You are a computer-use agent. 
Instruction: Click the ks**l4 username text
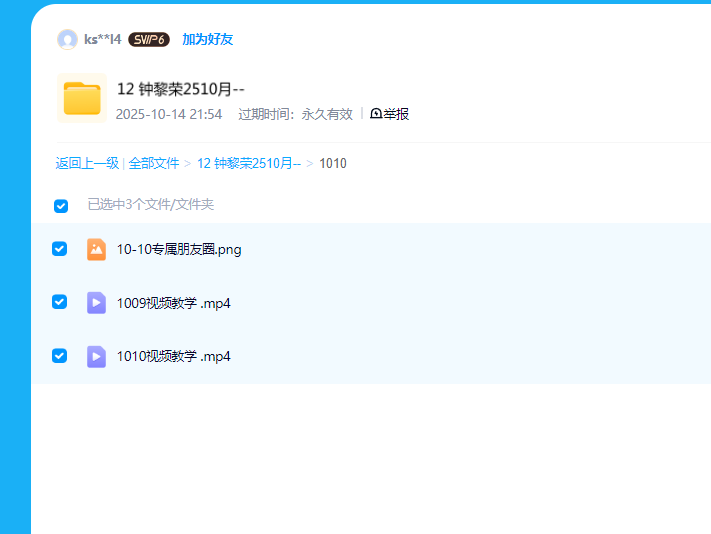pyautogui.click(x=102, y=40)
